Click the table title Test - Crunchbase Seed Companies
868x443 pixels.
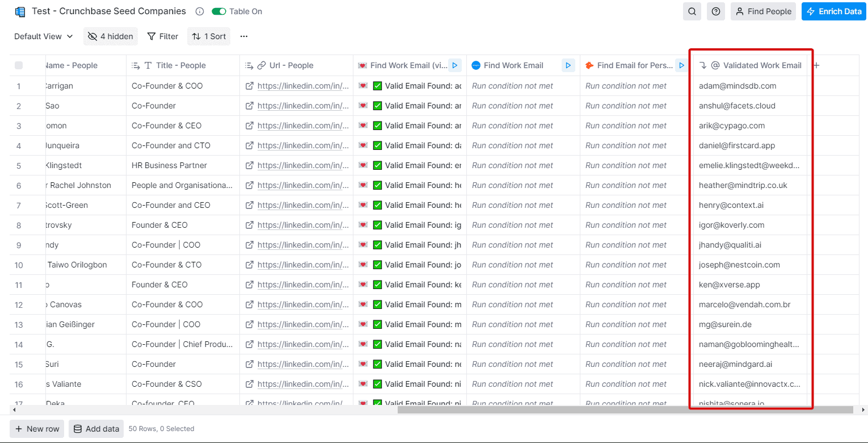click(x=109, y=11)
